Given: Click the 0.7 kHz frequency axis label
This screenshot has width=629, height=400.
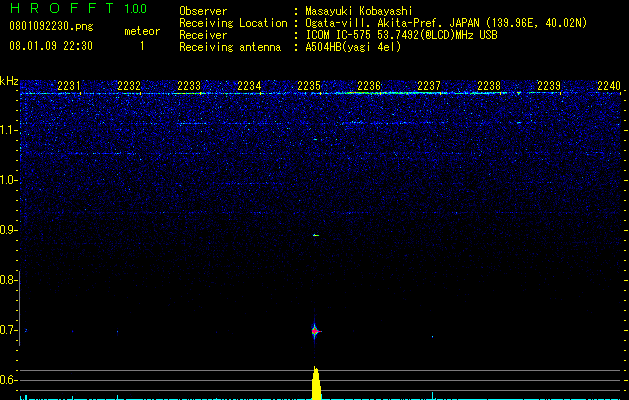Looking at the screenshot, I should (9, 330).
